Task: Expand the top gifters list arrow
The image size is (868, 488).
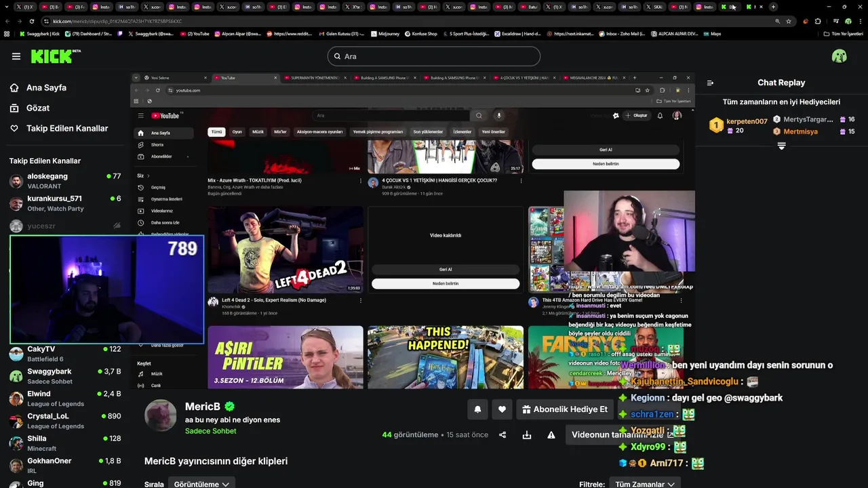Action: click(x=781, y=146)
